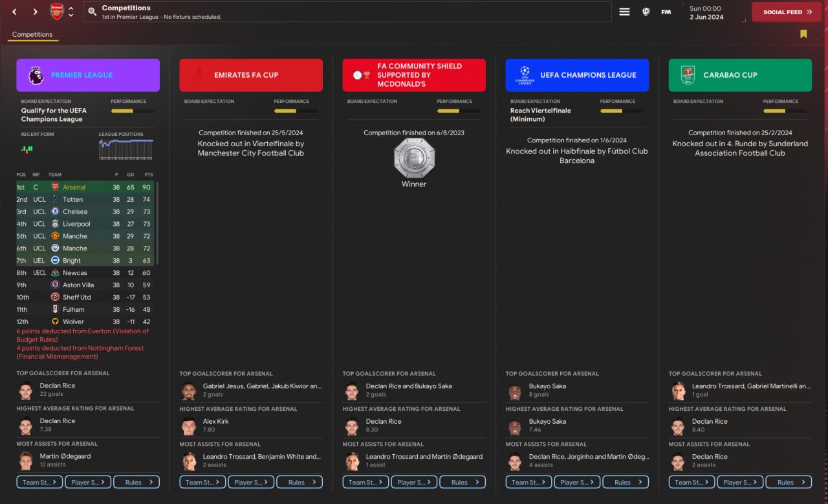Click the Recent Form indicator bars

(x=27, y=149)
